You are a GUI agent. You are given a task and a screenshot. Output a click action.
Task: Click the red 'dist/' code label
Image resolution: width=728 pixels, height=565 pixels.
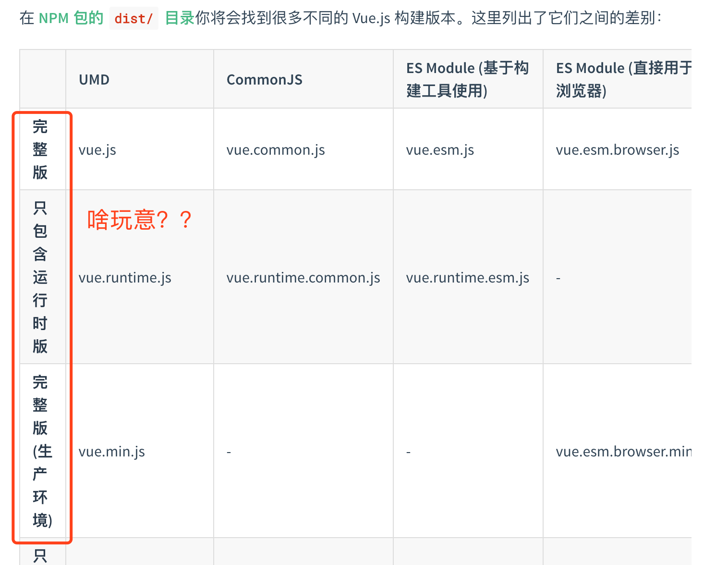click(134, 19)
